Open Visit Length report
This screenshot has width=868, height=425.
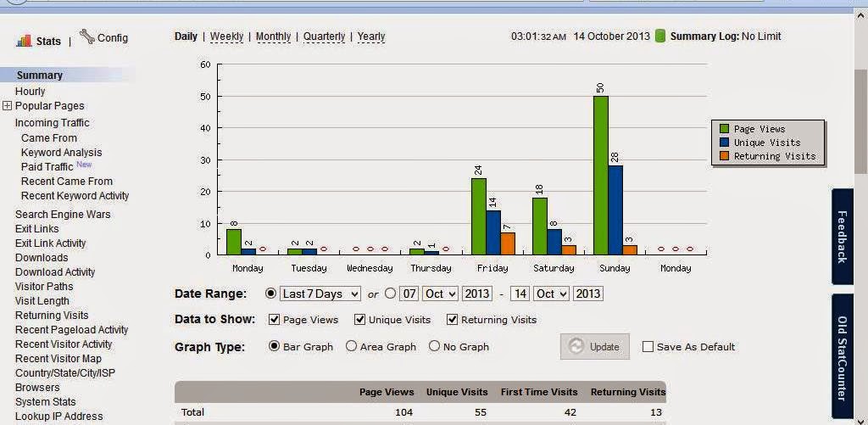42,301
